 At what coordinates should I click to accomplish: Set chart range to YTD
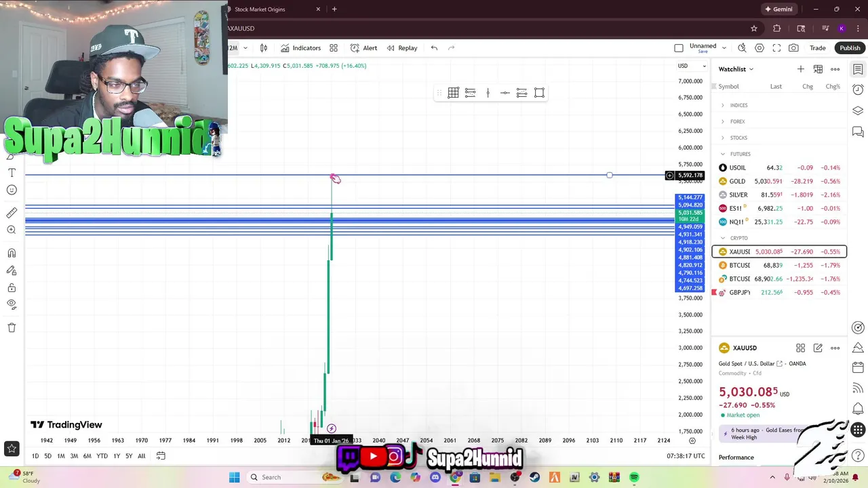coord(102,456)
